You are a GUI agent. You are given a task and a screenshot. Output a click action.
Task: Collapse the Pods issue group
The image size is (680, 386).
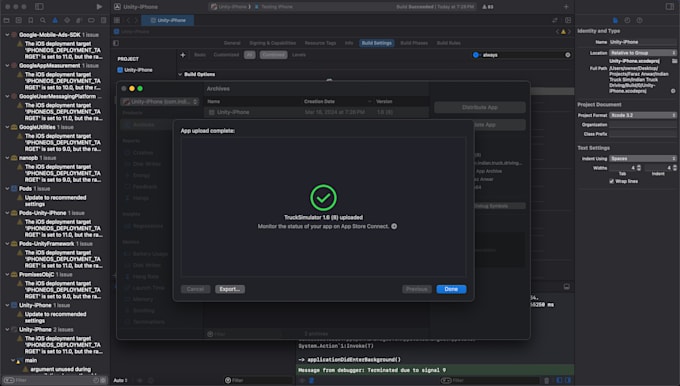tap(7, 188)
